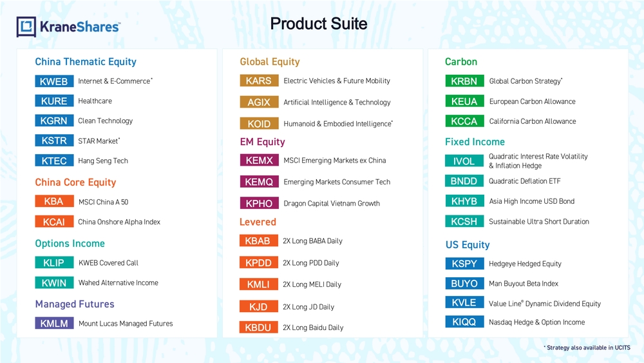Open the KGRN Clean Technology badge

coord(54,121)
